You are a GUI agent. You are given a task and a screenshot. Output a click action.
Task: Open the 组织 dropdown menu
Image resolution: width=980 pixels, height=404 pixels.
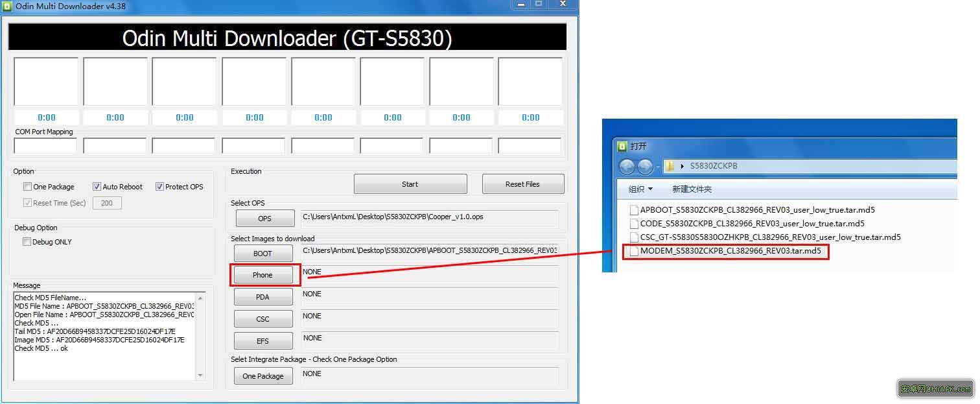pos(640,189)
